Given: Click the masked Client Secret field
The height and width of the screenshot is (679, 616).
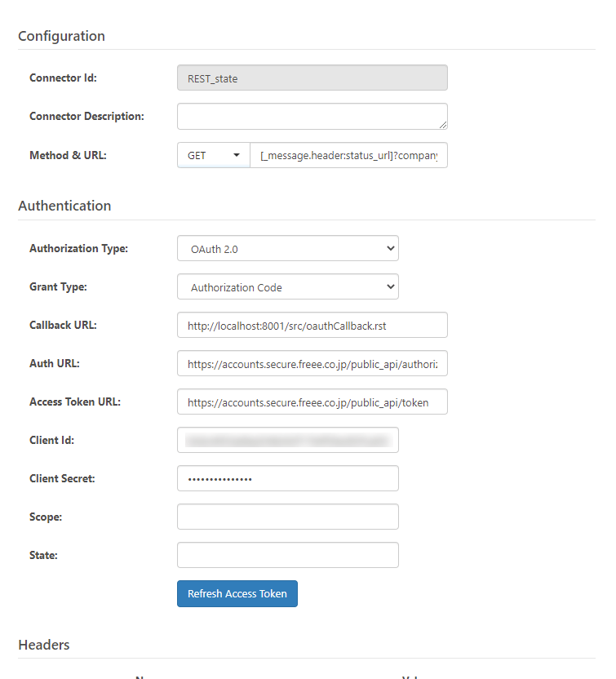Looking at the screenshot, I should click(287, 478).
